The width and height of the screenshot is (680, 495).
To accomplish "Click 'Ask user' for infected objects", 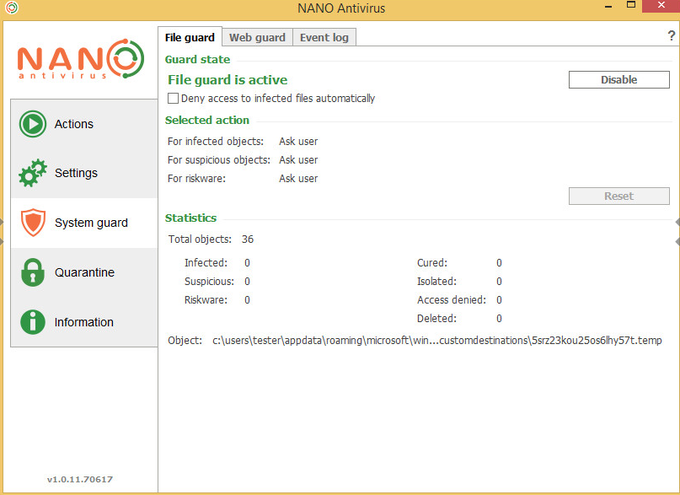I will [x=298, y=141].
